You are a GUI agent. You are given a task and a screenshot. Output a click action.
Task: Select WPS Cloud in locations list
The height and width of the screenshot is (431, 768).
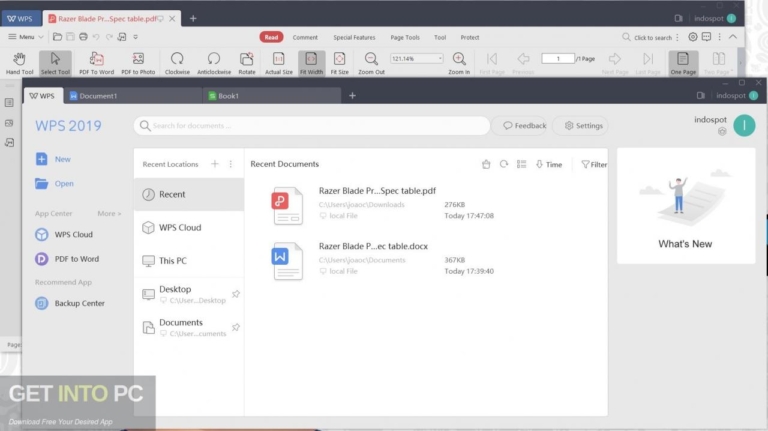(x=189, y=228)
